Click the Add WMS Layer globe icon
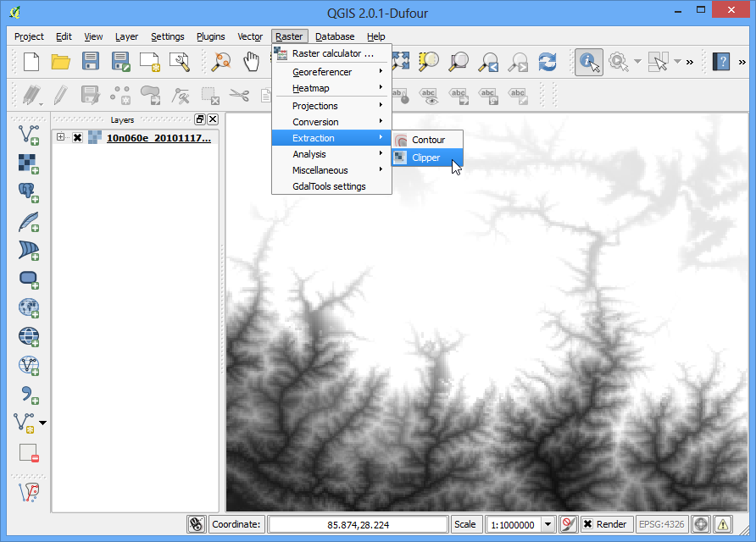 point(29,307)
